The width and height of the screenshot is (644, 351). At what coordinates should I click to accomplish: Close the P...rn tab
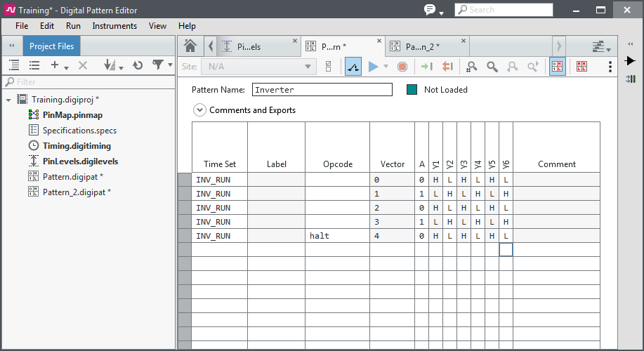(379, 41)
